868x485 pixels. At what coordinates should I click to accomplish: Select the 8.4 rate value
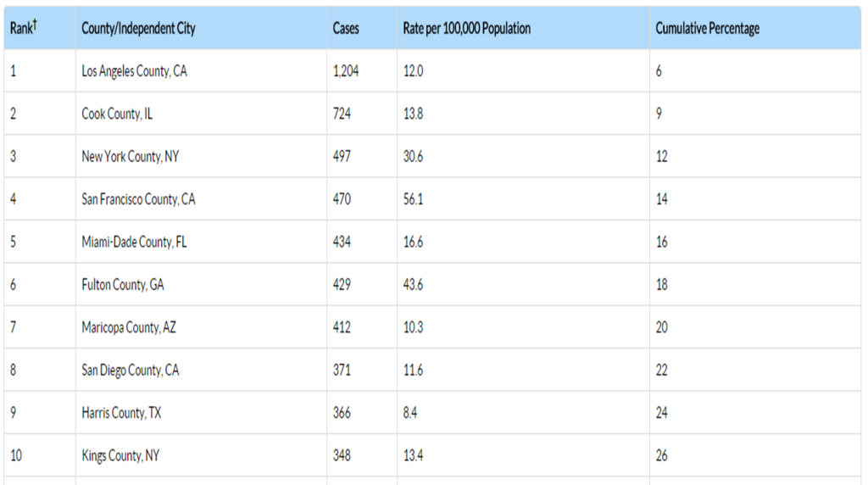pos(410,412)
